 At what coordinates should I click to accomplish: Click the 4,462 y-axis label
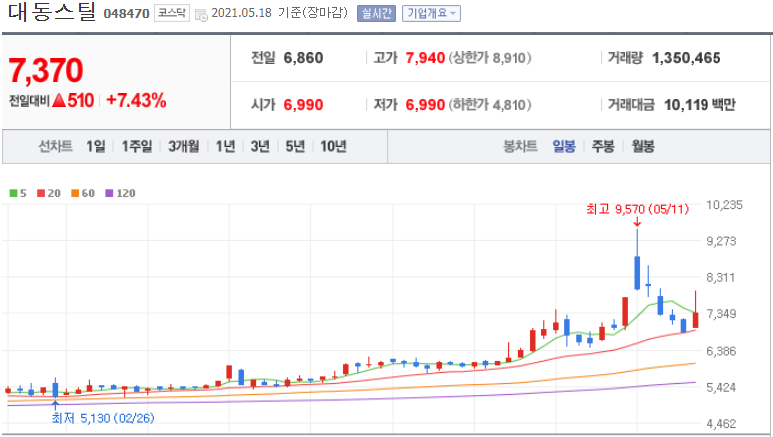pos(721,424)
